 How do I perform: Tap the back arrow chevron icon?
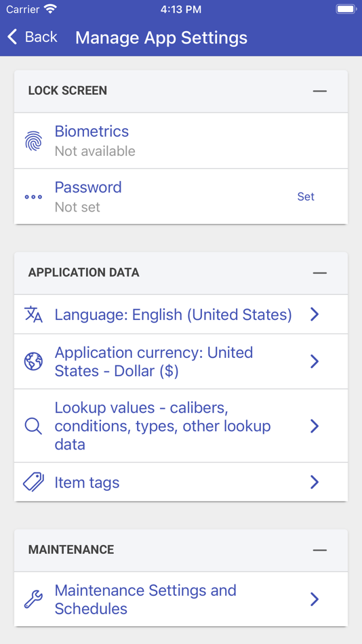click(12, 37)
